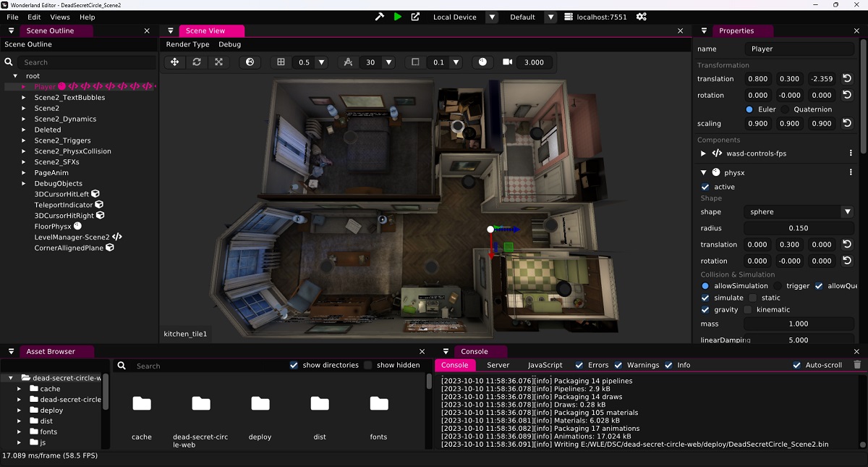The height and width of the screenshot is (467, 868).
Task: Open Render Type menu in Scene View
Action: (x=187, y=44)
